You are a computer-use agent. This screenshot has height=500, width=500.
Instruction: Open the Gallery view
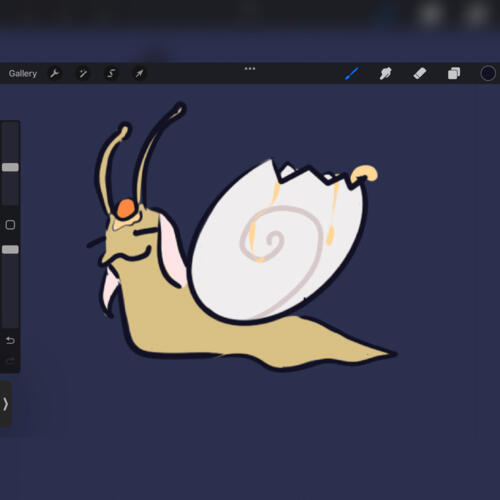23,73
